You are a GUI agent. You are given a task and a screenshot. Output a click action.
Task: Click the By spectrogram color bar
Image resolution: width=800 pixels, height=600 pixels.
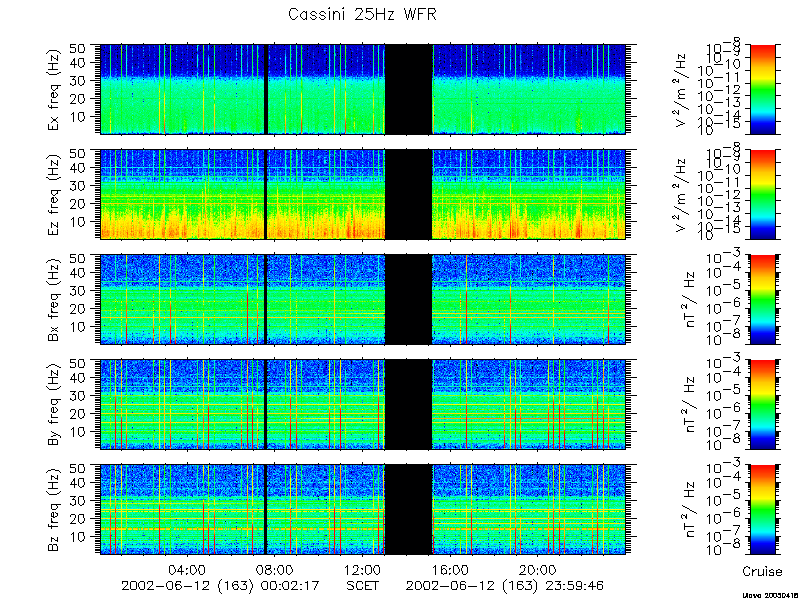pos(762,404)
